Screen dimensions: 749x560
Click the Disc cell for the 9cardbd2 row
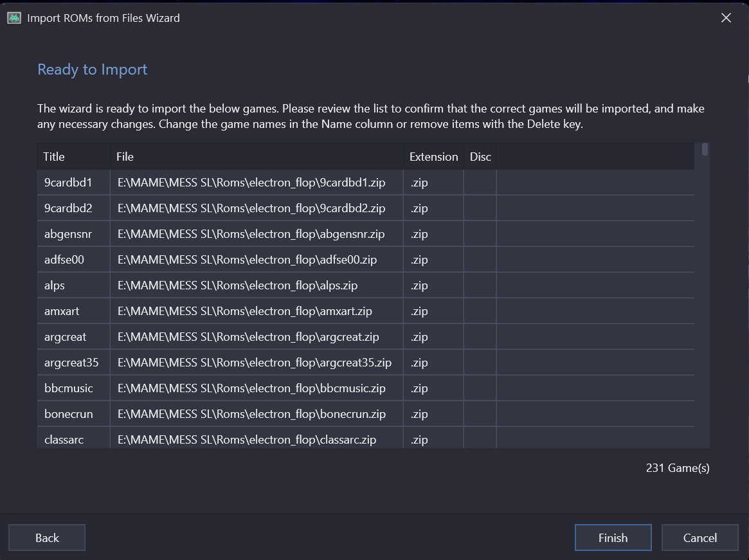pos(480,208)
